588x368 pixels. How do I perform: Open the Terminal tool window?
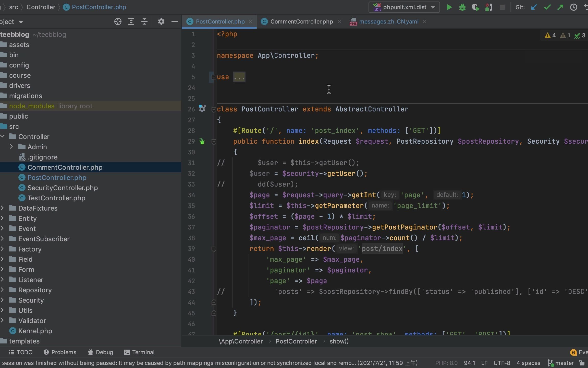pos(139,352)
